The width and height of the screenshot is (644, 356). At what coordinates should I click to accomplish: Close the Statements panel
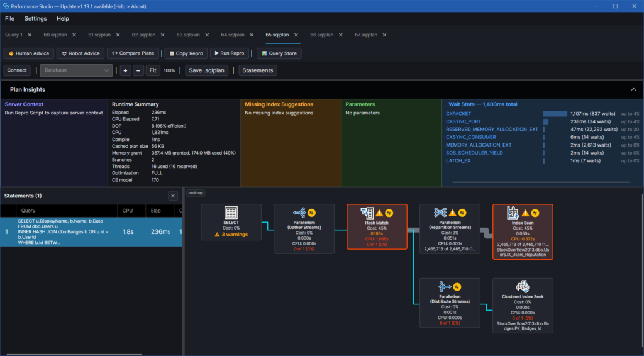tap(173, 196)
